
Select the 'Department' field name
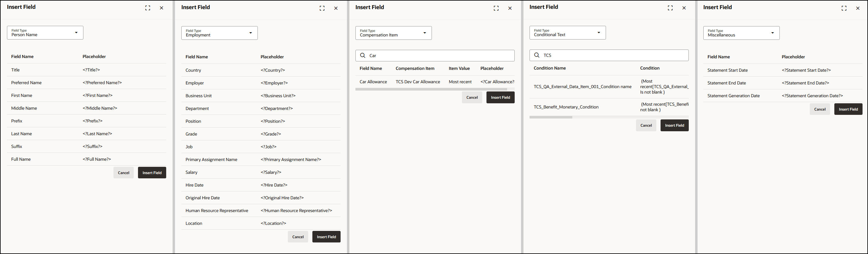tap(197, 109)
